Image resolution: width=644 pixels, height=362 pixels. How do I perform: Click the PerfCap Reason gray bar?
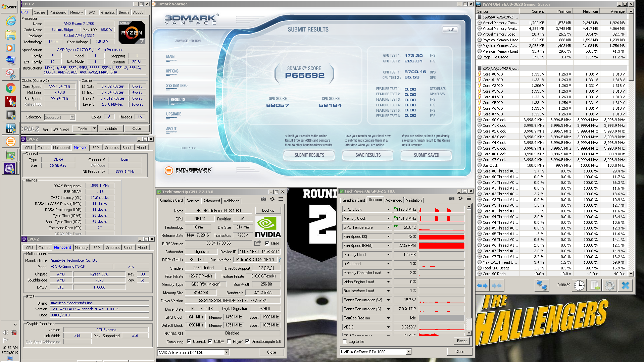pos(441,318)
